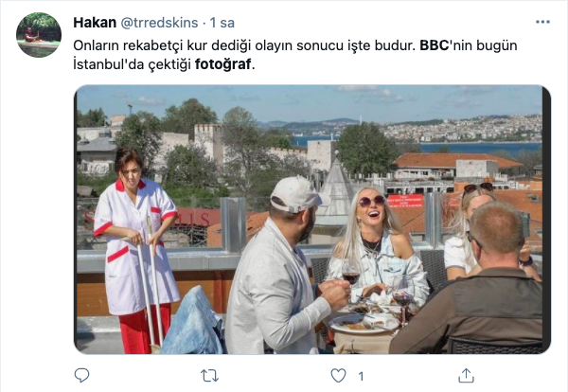Image resolution: width=568 pixels, height=392 pixels.
Task: Visit profile via display name Hakan
Action: [95, 23]
